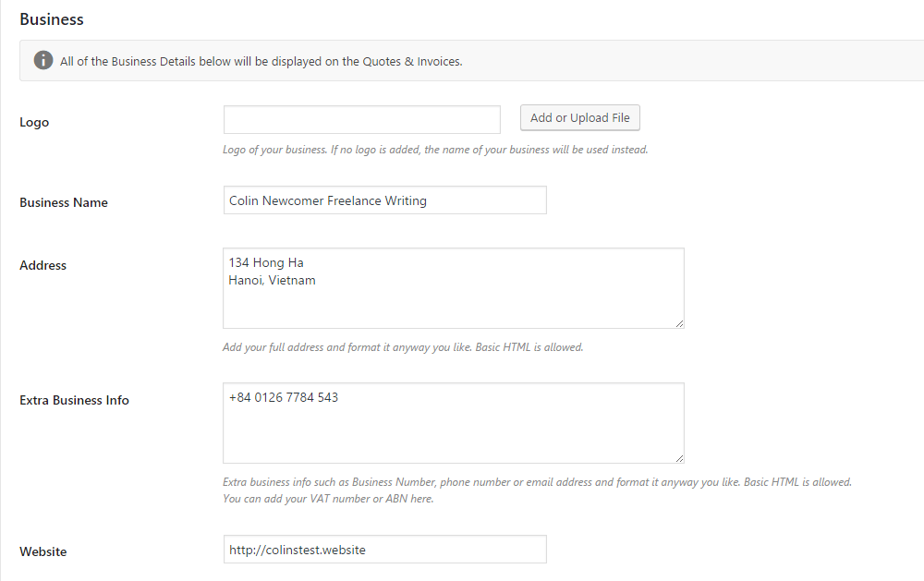Click the Extra Business Info label

(74, 399)
